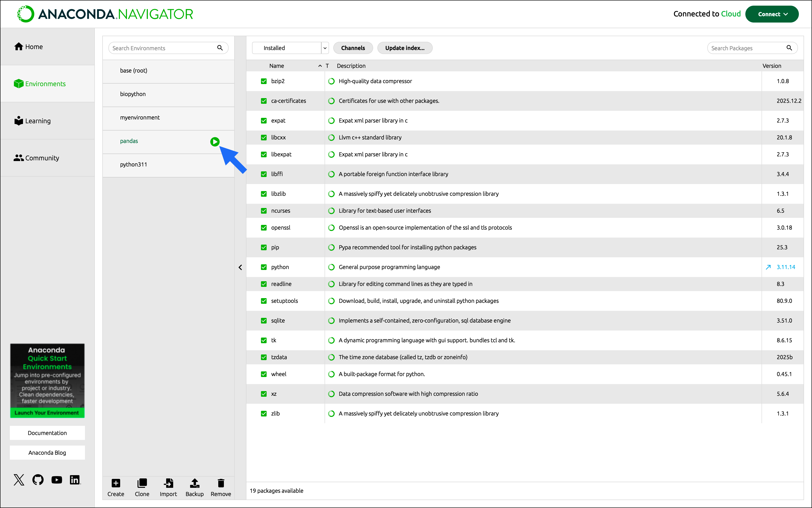
Task: Click the Channels button
Action: (352, 48)
